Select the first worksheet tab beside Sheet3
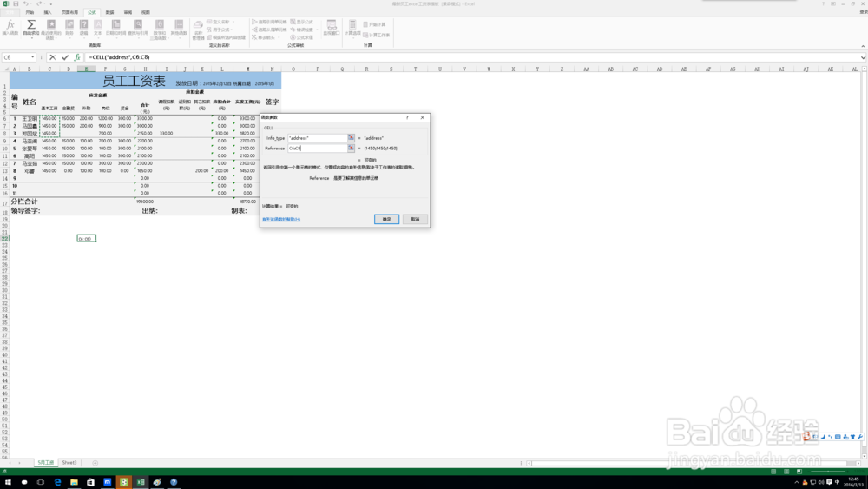868x489 pixels. pyautogui.click(x=45, y=462)
